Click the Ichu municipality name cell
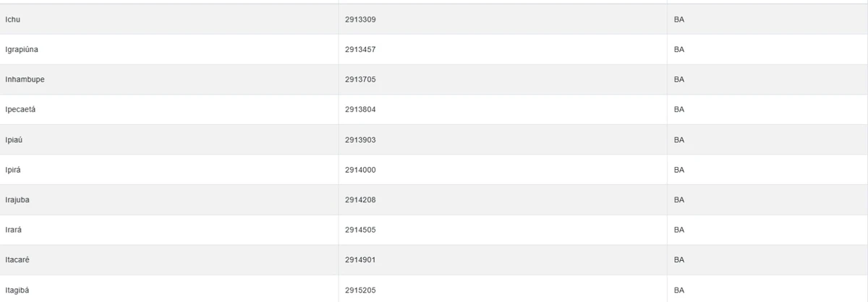Image resolution: width=868 pixels, height=302 pixels. coord(14,19)
